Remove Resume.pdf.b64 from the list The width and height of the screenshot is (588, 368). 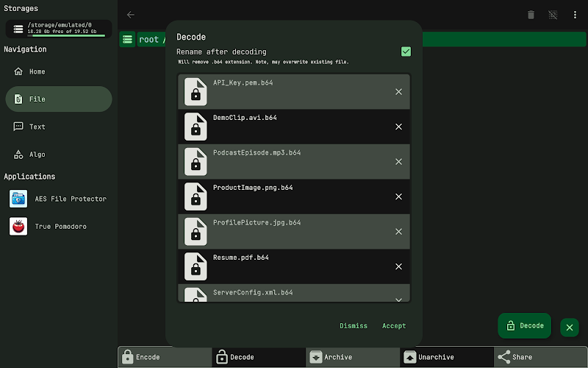pyautogui.click(x=398, y=266)
